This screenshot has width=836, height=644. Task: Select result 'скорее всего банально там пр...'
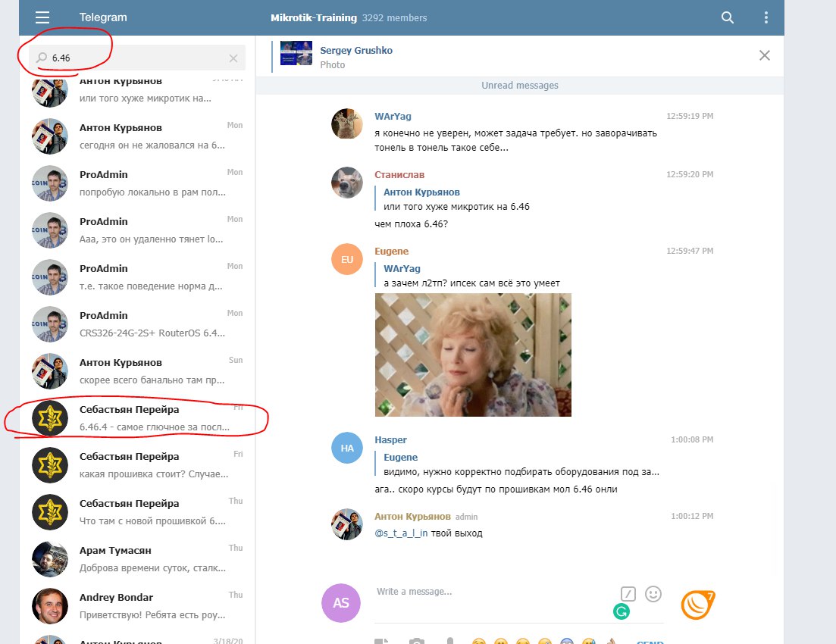pyautogui.click(x=137, y=371)
